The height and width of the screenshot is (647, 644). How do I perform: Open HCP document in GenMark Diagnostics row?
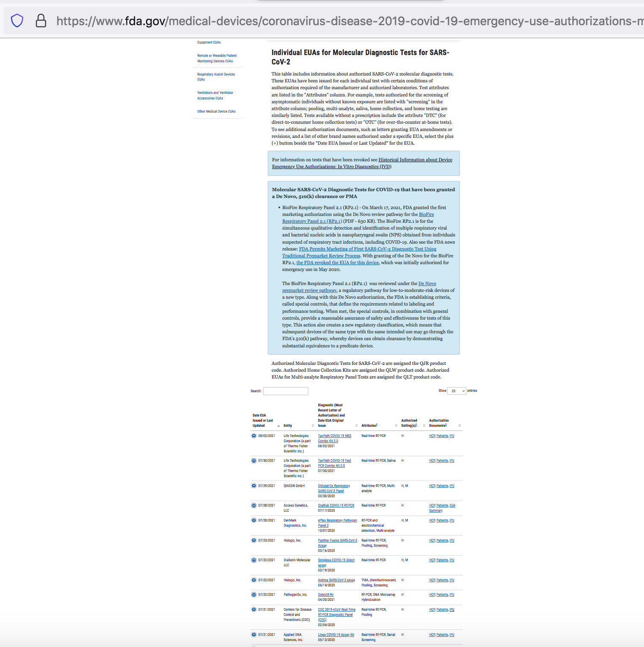432,520
